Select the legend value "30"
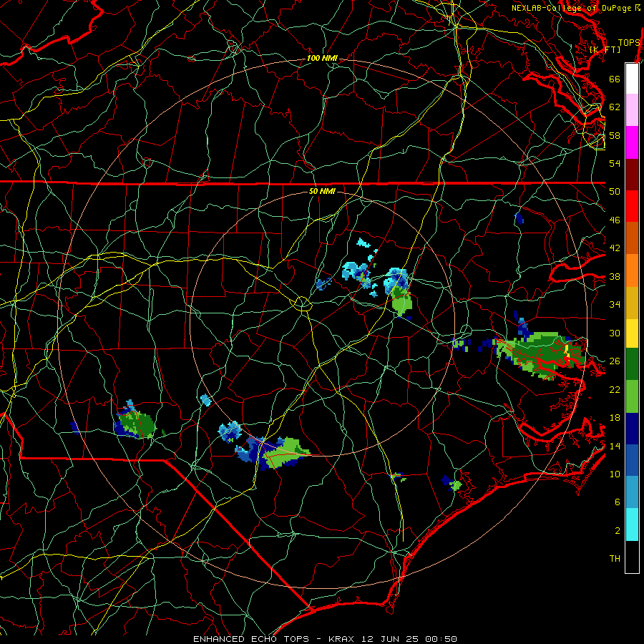 tap(615, 333)
